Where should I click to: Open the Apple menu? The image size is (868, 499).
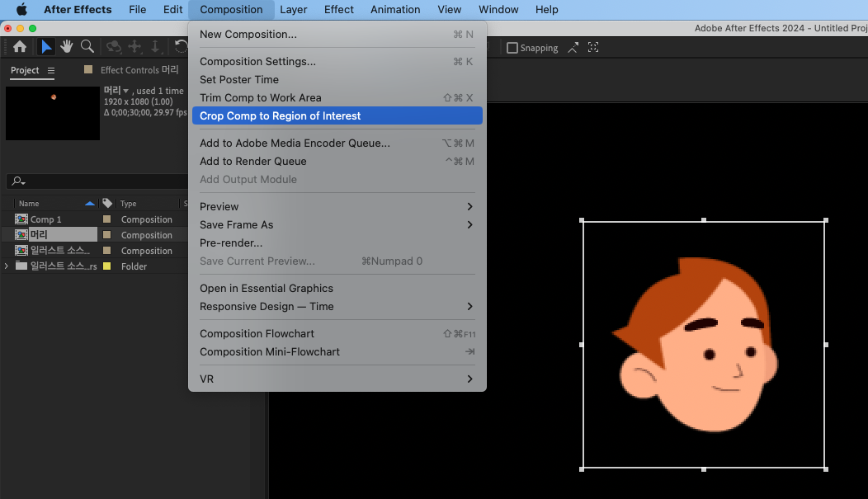(x=21, y=9)
